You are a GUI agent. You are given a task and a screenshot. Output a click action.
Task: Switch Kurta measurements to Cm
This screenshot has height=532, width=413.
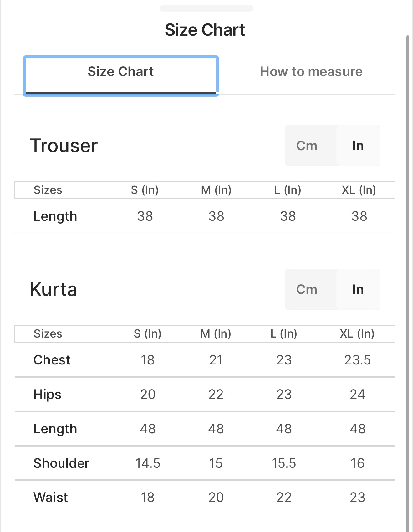pos(307,289)
